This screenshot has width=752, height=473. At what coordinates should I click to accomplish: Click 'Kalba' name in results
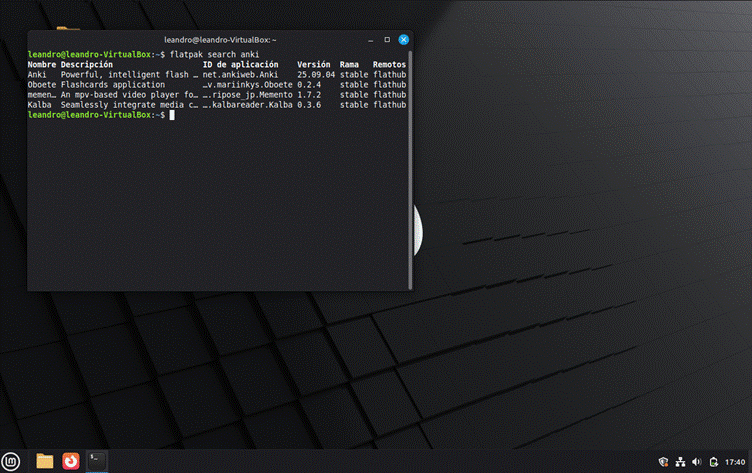coord(39,105)
